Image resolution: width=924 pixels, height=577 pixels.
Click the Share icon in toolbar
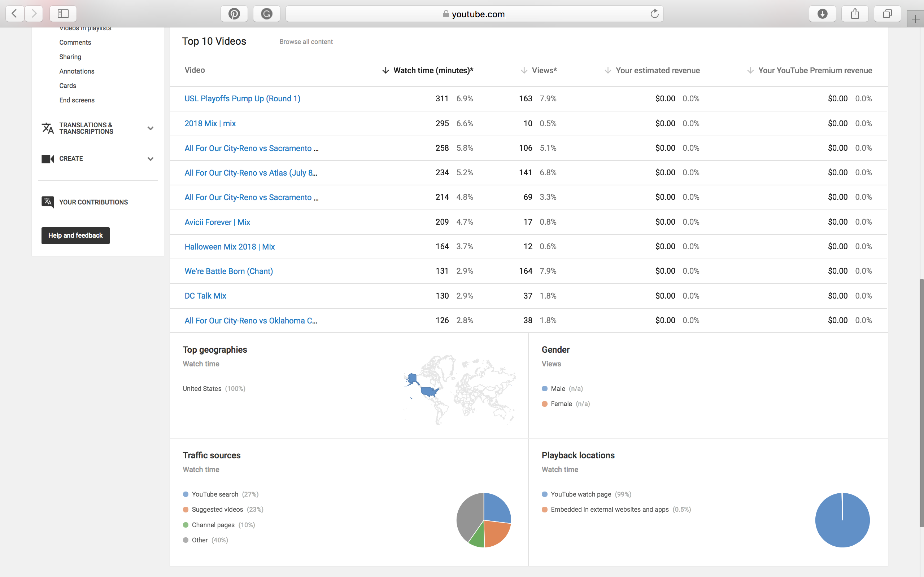(x=855, y=14)
